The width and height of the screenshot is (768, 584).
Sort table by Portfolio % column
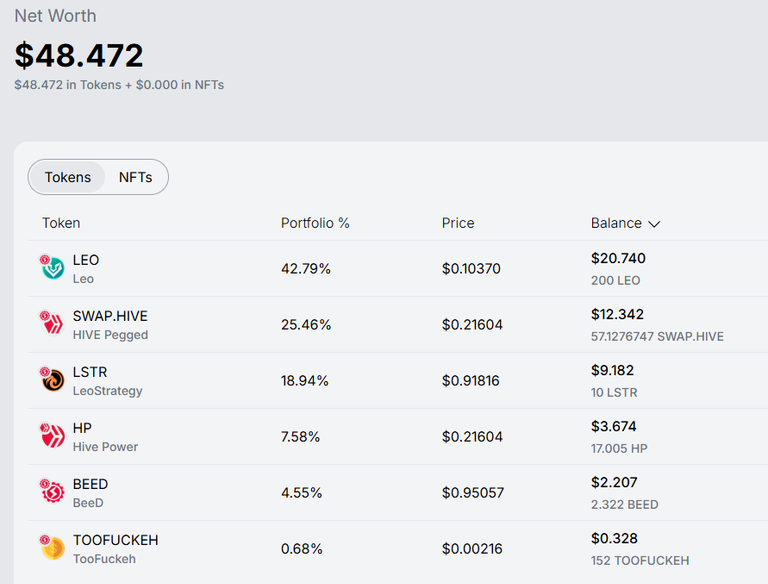point(315,223)
